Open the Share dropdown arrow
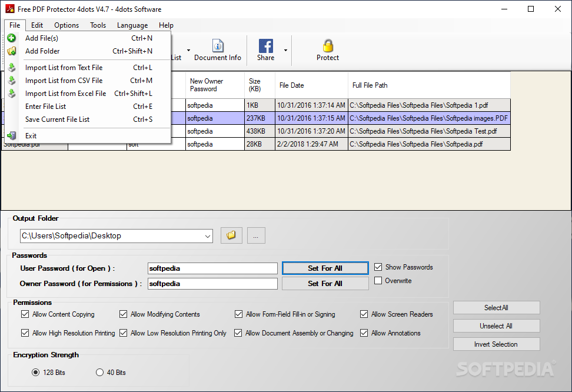 pos(285,51)
